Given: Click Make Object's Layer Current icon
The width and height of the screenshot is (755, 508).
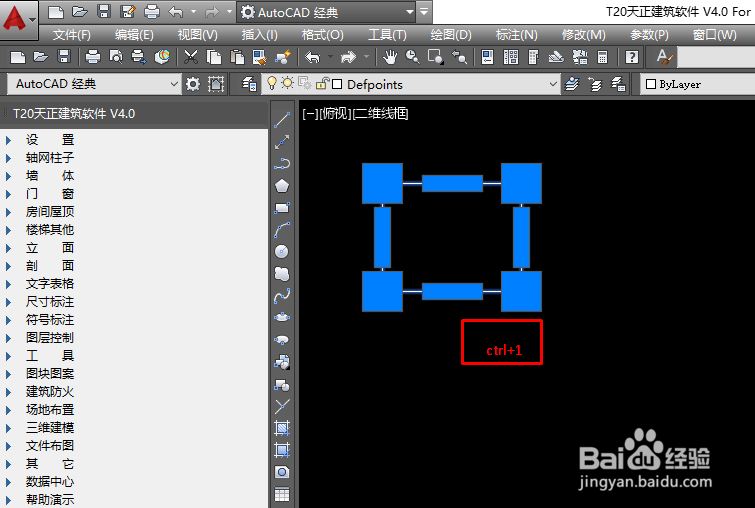Looking at the screenshot, I should pyautogui.click(x=572, y=84).
